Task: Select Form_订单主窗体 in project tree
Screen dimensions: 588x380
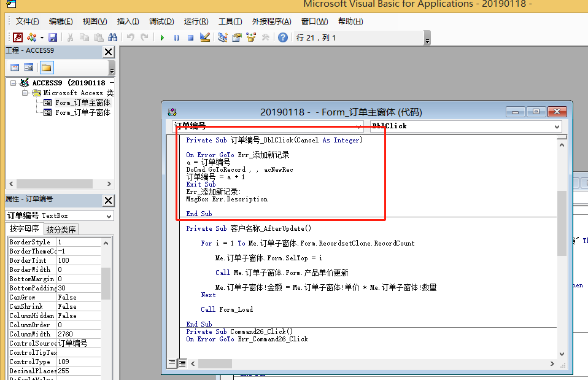Action: [x=83, y=103]
